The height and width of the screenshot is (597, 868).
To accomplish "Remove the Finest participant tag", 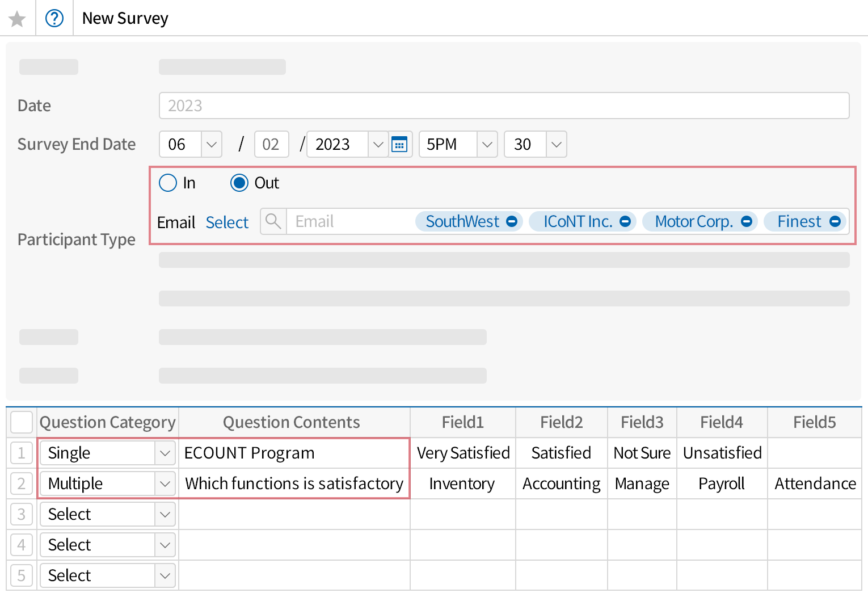I will point(835,221).
